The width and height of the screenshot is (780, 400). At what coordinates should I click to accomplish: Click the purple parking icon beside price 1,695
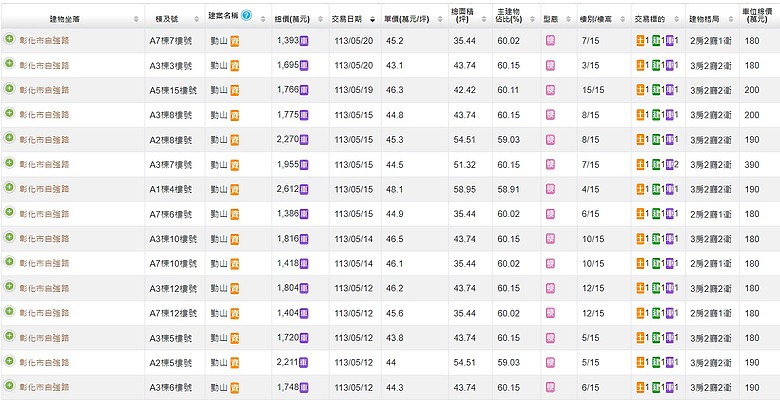(304, 66)
